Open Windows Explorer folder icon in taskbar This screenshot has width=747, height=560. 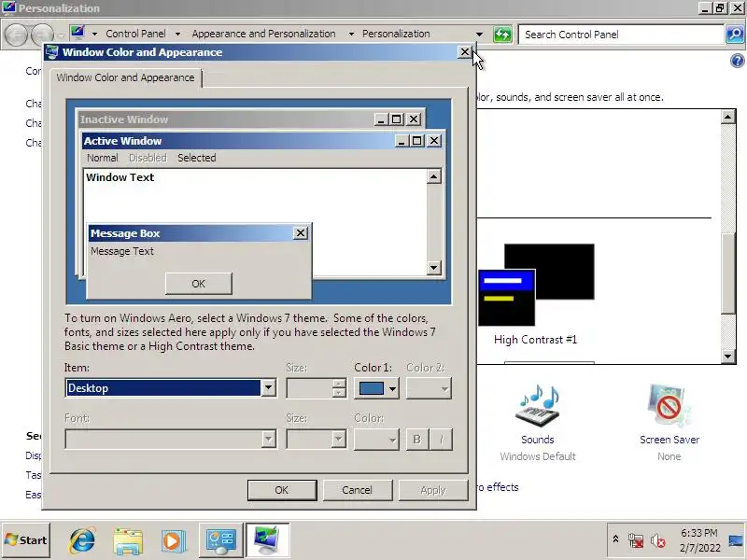[x=128, y=541]
